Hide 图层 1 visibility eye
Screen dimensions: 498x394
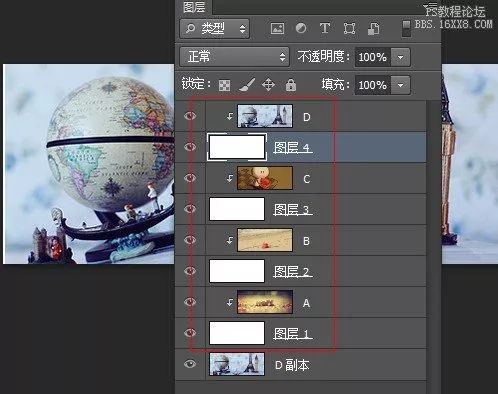tap(190, 333)
